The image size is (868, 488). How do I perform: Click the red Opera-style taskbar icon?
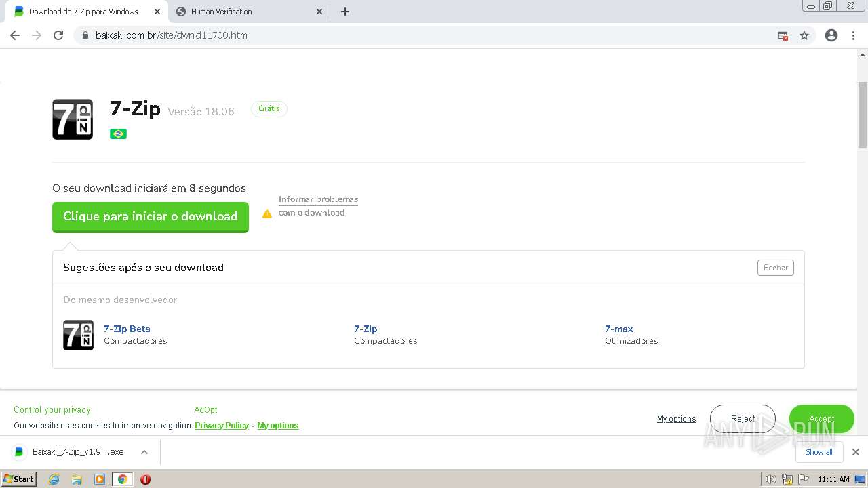coord(145,479)
